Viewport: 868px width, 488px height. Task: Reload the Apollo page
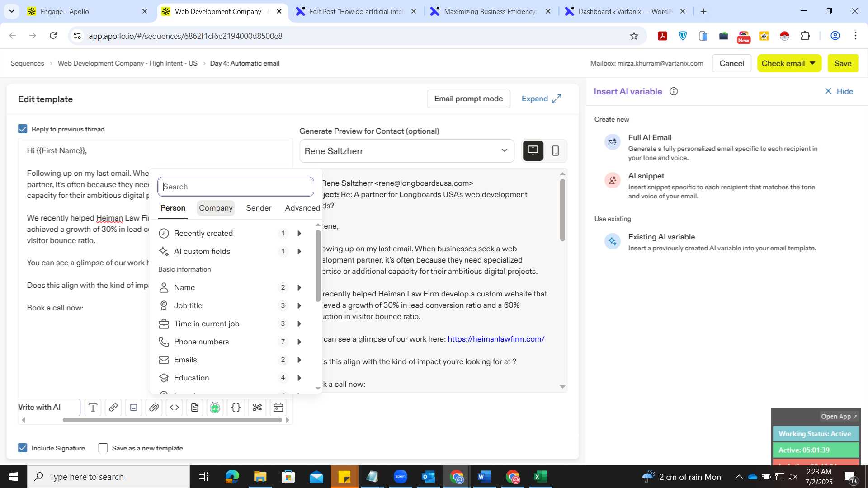[53, 36]
